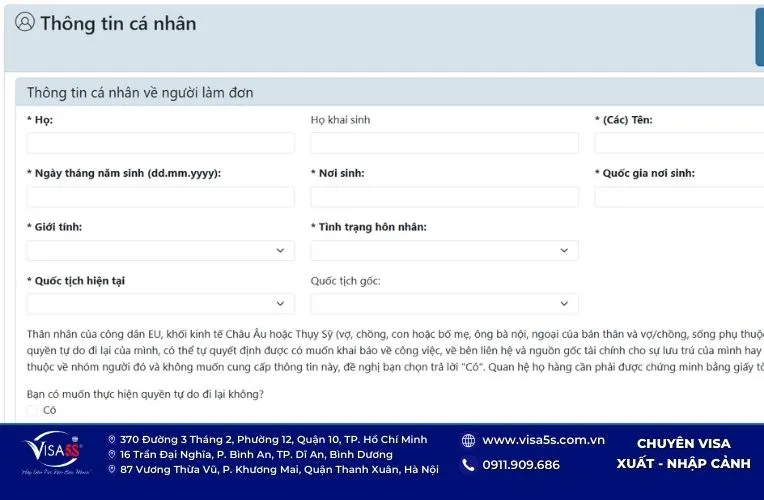Click the text Bạn có muốn thực hiện quyền tự do đi lại không?
764x500 pixels.
145,394
